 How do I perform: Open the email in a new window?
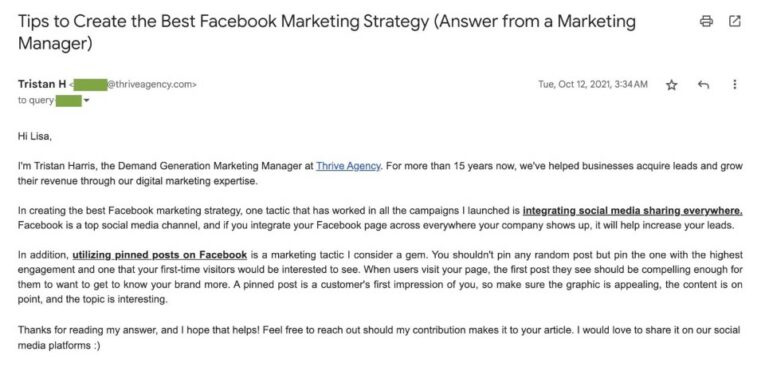735,21
